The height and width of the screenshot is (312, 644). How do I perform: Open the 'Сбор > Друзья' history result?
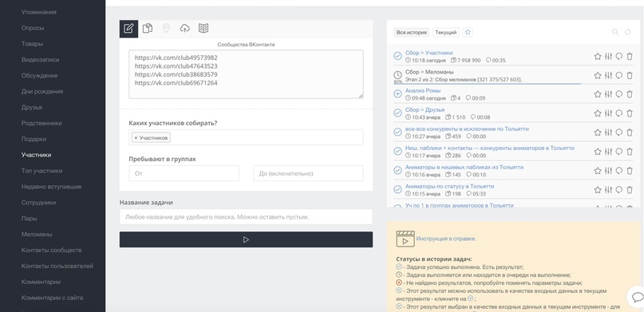pyautogui.click(x=425, y=109)
